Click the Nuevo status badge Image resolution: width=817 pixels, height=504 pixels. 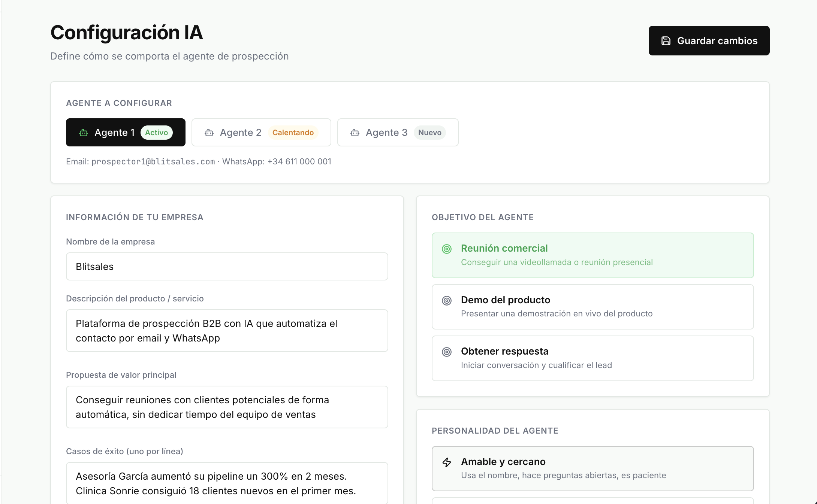(x=429, y=133)
